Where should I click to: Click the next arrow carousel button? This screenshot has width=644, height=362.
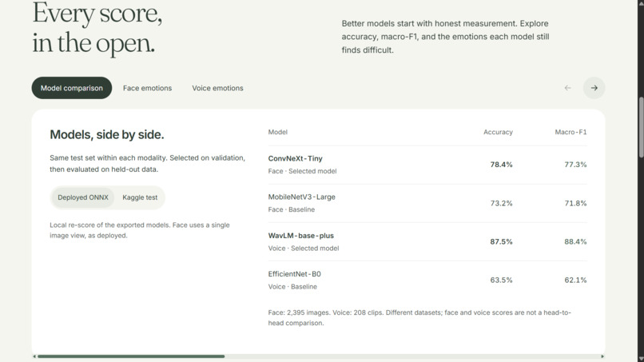[x=594, y=88]
